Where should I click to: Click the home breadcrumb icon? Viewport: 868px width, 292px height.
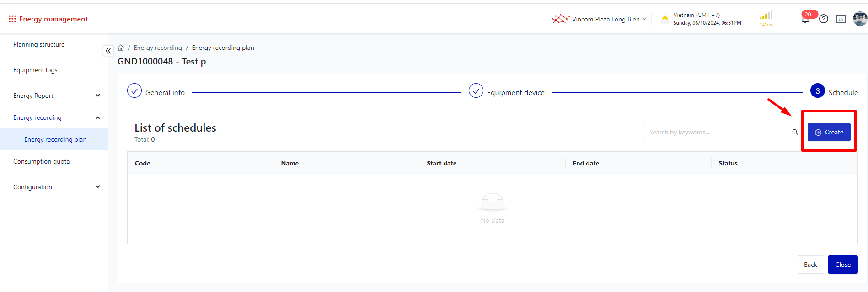click(121, 48)
